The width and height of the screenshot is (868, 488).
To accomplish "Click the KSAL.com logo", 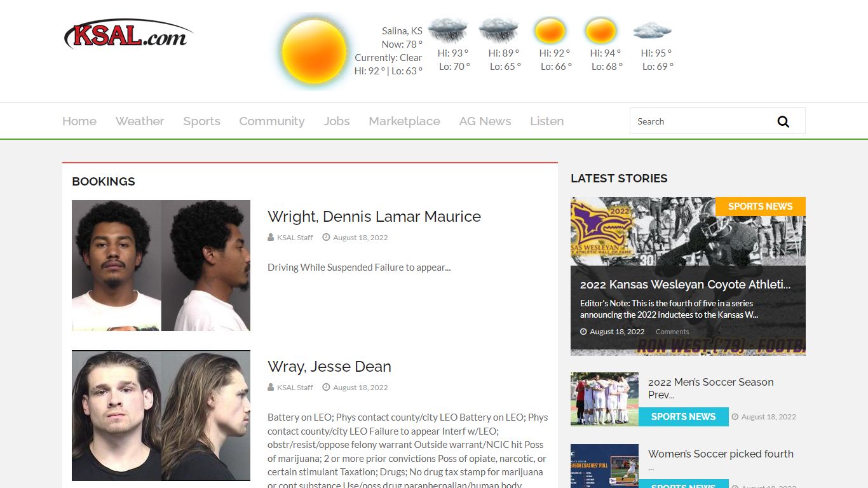I will coord(128,34).
